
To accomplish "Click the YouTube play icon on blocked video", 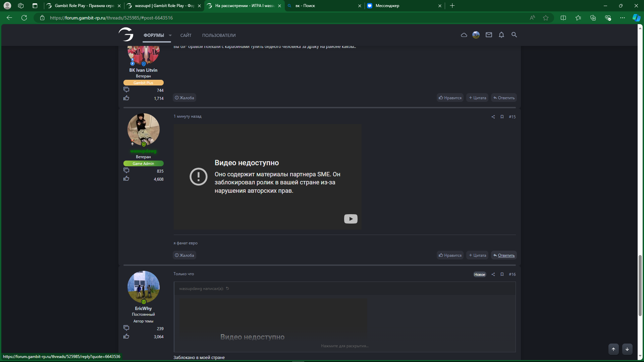I will click(x=351, y=219).
